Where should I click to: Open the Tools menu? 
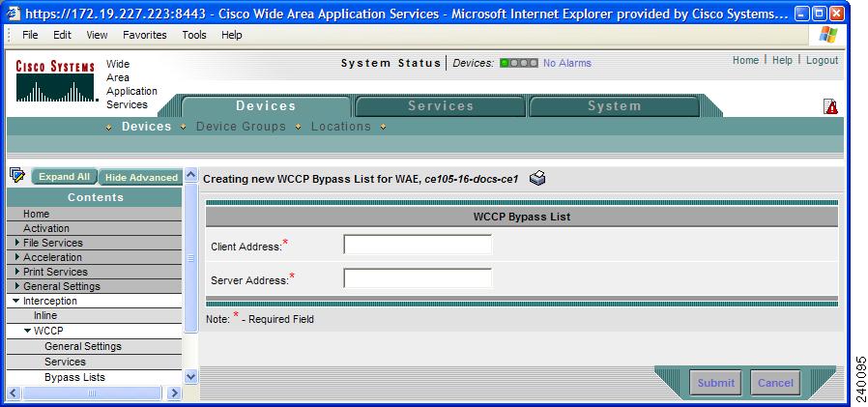(194, 35)
